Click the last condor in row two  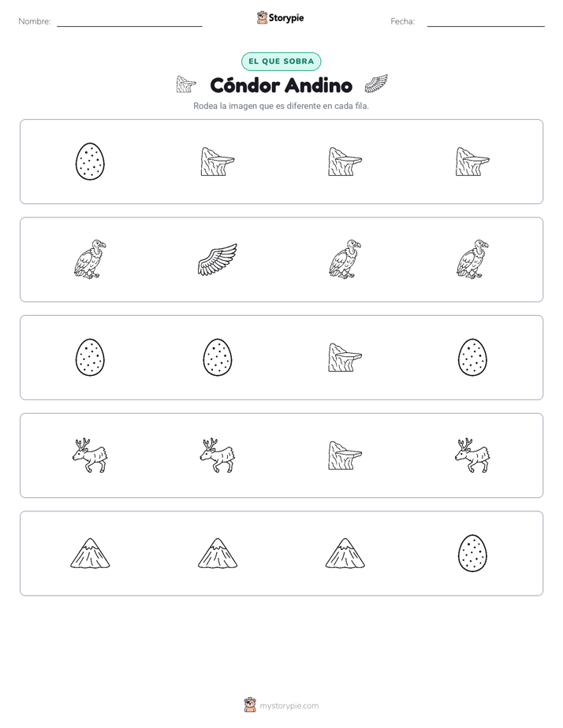(472, 259)
